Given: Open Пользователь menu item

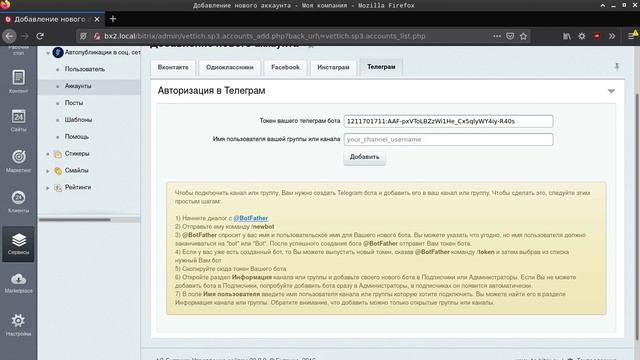Looking at the screenshot, I should [x=85, y=69].
